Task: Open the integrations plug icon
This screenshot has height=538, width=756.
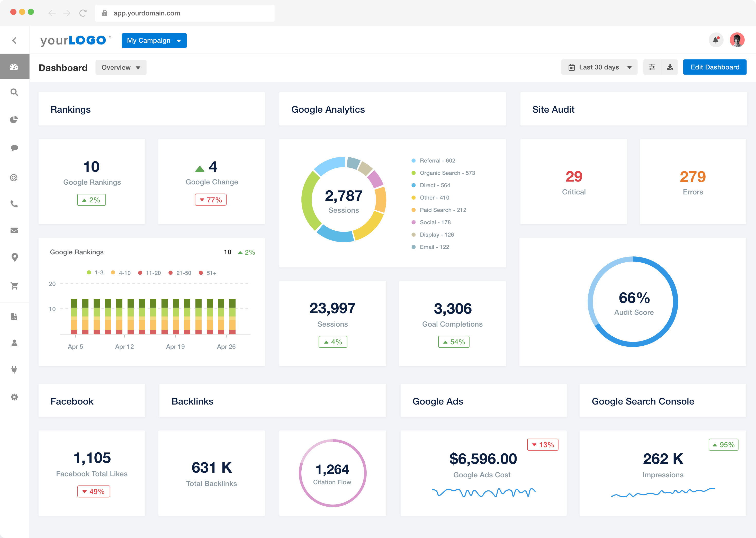Action: click(15, 370)
